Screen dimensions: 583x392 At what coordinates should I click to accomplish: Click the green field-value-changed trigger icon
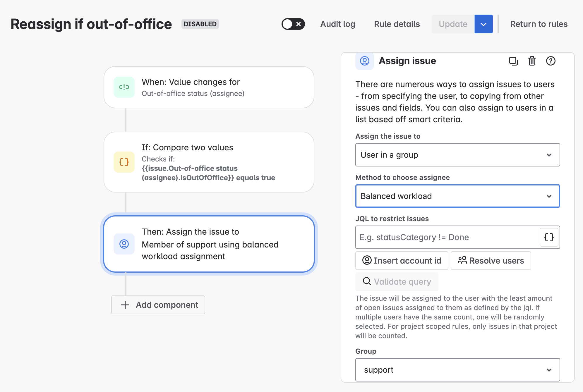[124, 87]
